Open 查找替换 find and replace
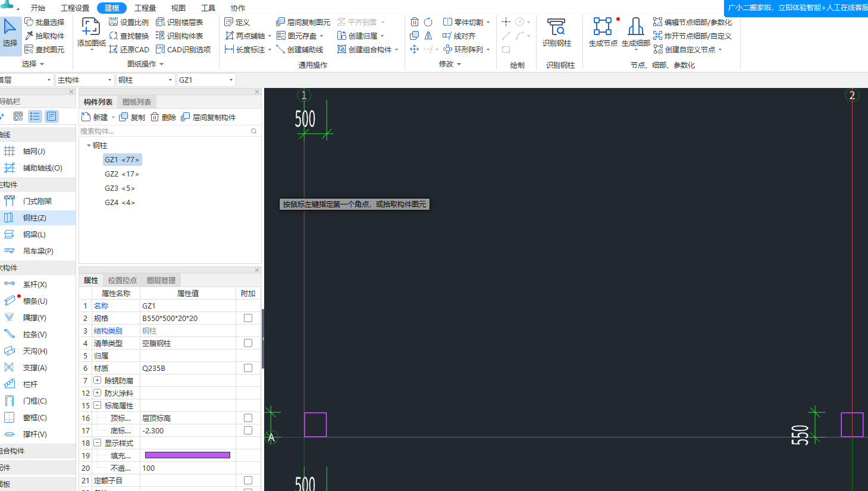This screenshot has height=491, width=868. (x=129, y=36)
